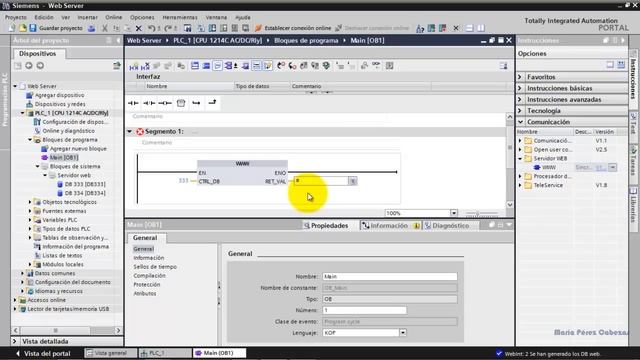Click the WWW instruction icon in Servidor WEB

pos(537,167)
